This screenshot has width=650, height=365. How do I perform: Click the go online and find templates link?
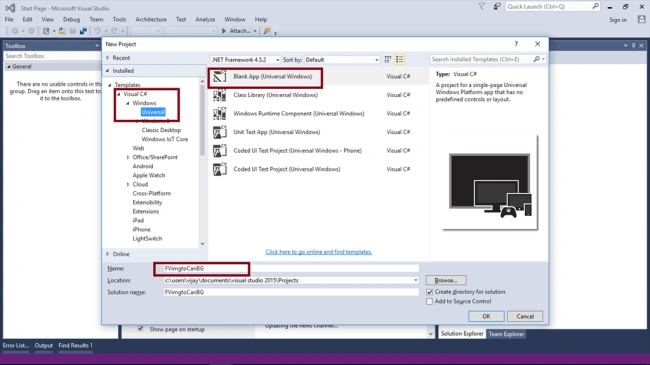[319, 252]
